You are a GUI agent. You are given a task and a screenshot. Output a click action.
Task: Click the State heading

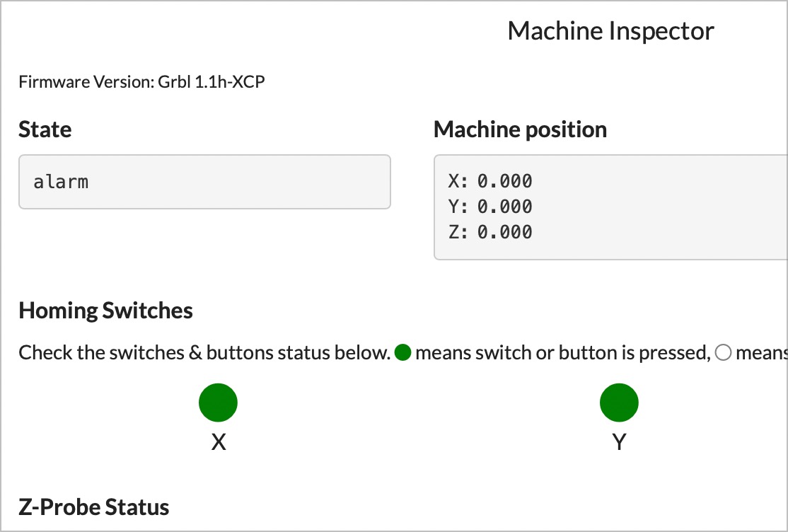[45, 129]
